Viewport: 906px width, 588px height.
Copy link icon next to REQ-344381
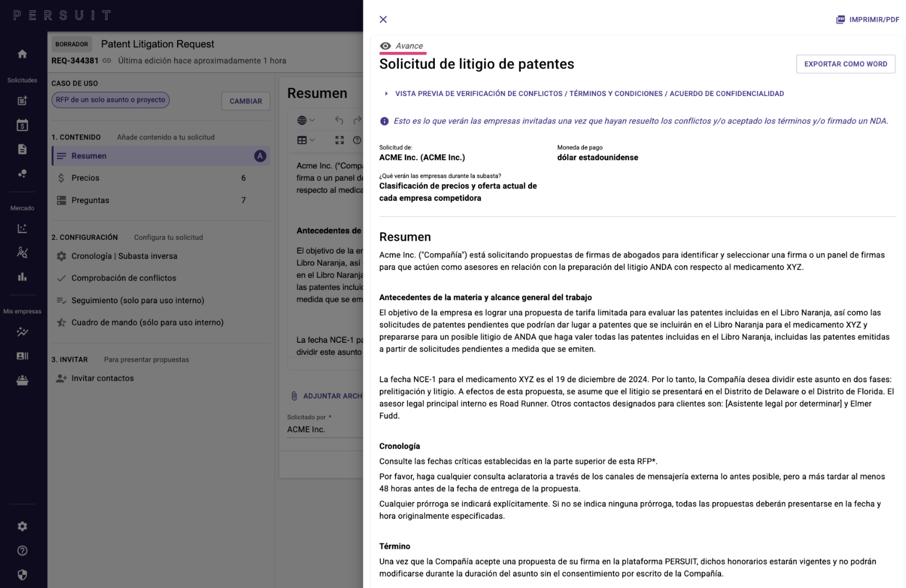point(107,61)
